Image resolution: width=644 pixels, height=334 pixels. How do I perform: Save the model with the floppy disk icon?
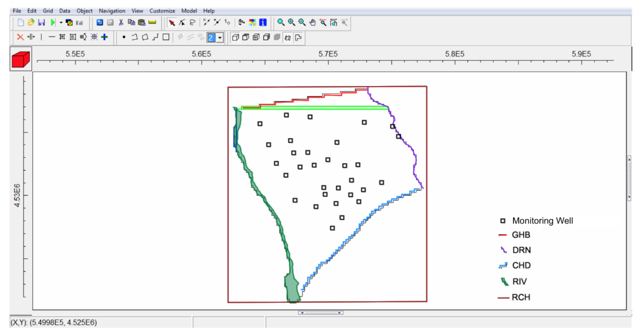tap(41, 23)
